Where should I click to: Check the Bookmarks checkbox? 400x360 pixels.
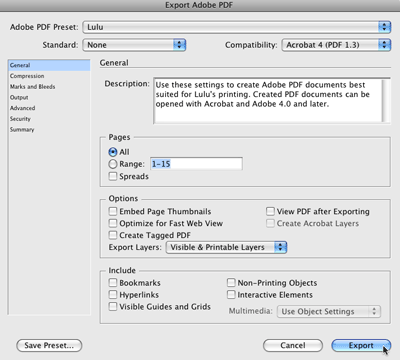113,283
